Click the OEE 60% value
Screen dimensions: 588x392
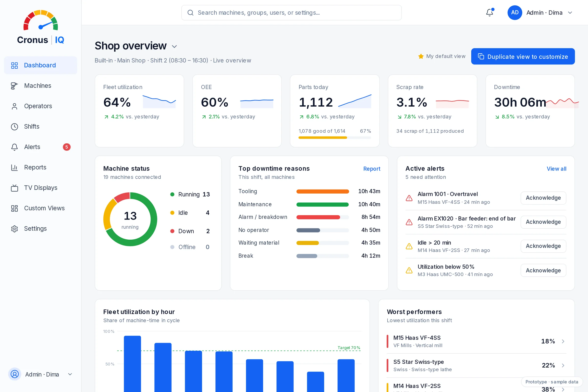click(x=215, y=102)
